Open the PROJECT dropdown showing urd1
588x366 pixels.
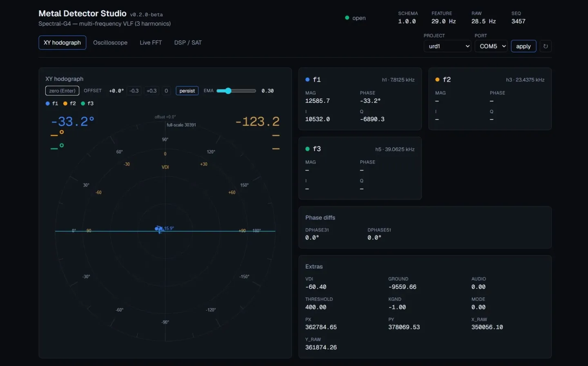(448, 46)
